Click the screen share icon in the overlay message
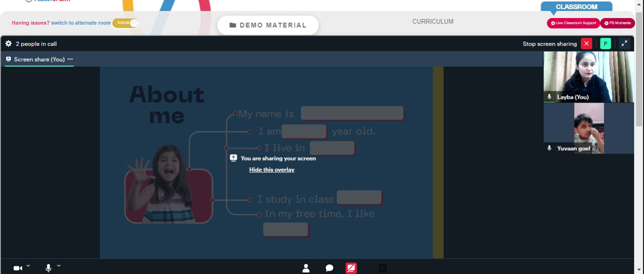The height and width of the screenshot is (274, 644). click(233, 158)
